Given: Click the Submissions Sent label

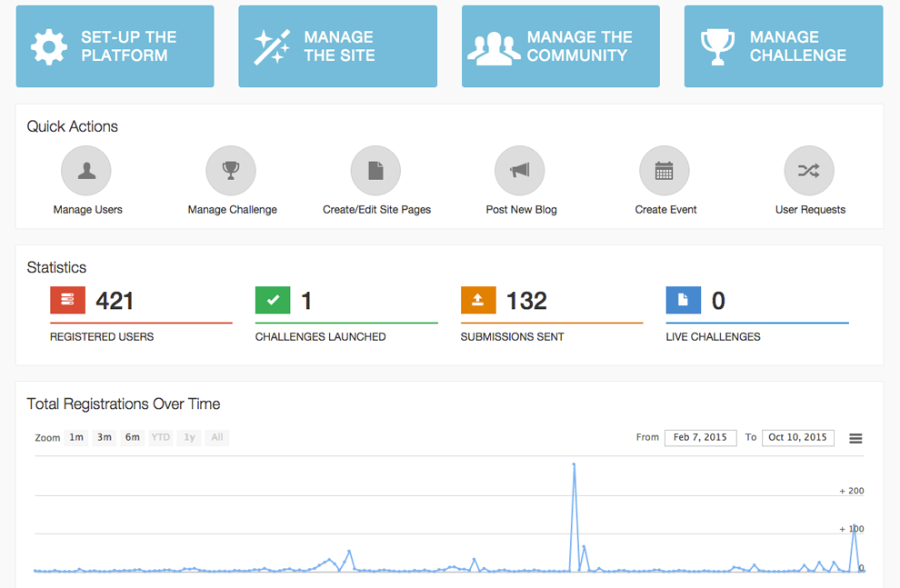Looking at the screenshot, I should tap(512, 337).
